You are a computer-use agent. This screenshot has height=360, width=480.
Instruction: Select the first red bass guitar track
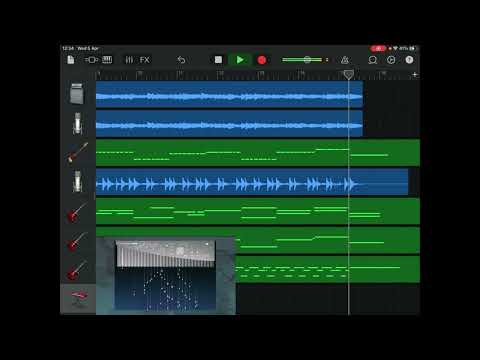coord(77,211)
